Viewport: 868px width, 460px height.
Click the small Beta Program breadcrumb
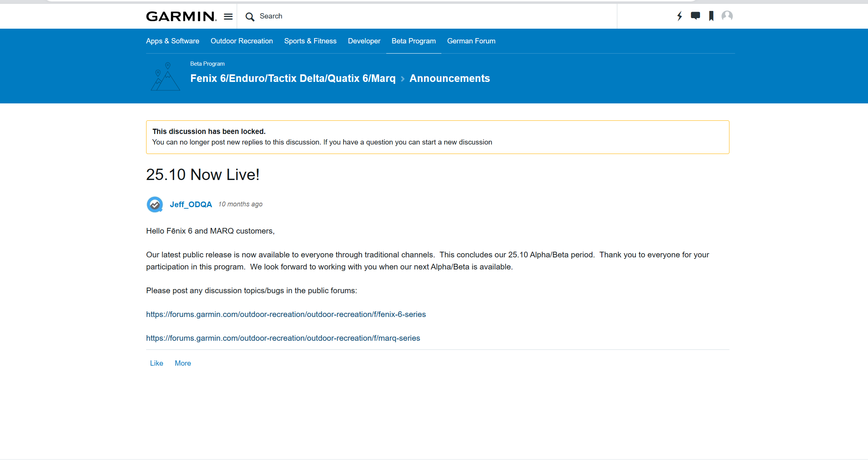point(207,64)
